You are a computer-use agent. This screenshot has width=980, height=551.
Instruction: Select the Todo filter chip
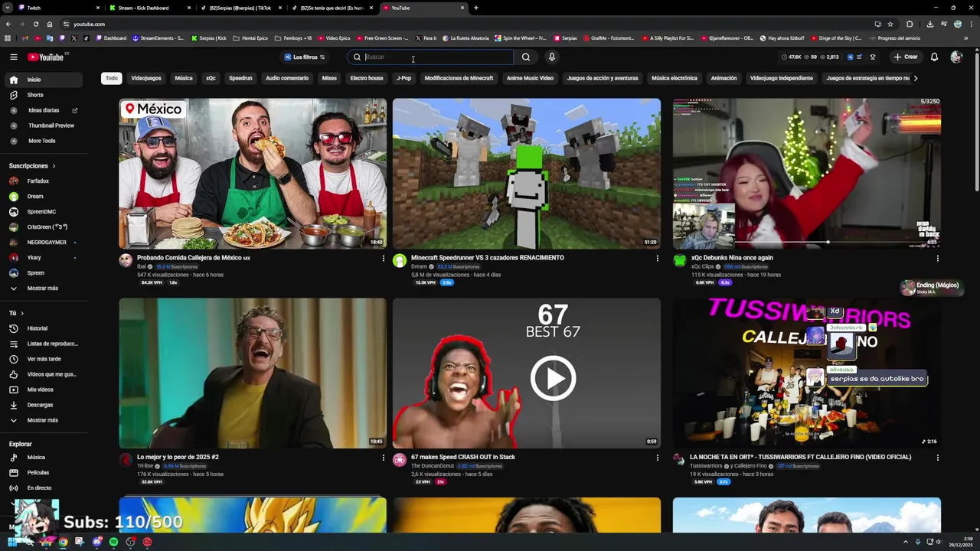(x=112, y=78)
